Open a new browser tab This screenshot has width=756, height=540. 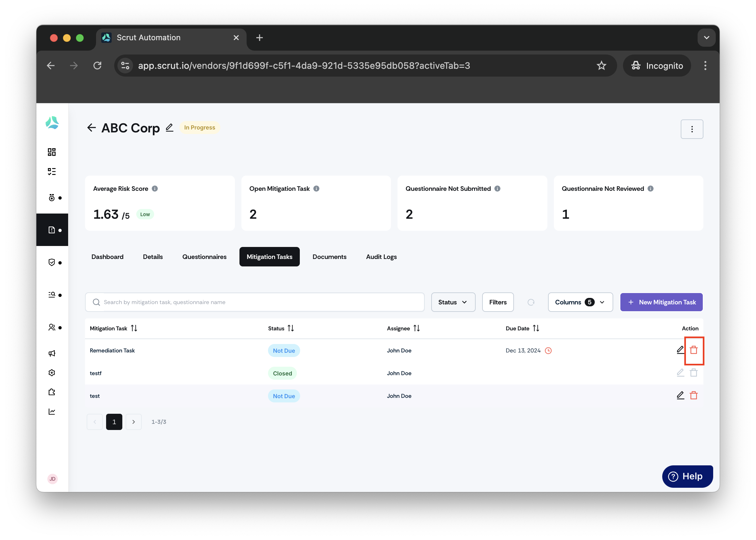tap(260, 38)
